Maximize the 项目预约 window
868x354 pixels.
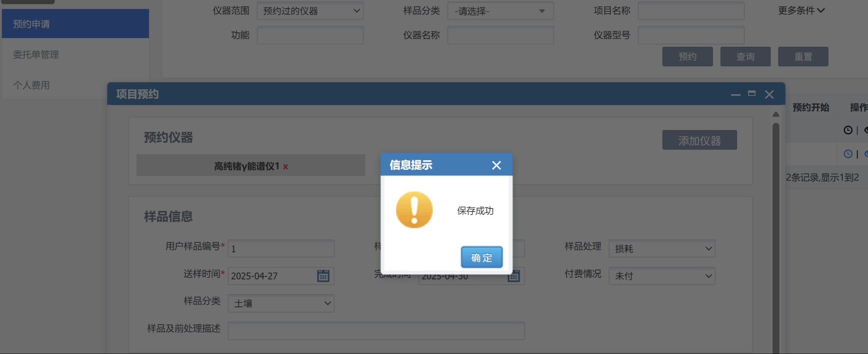[x=751, y=93]
